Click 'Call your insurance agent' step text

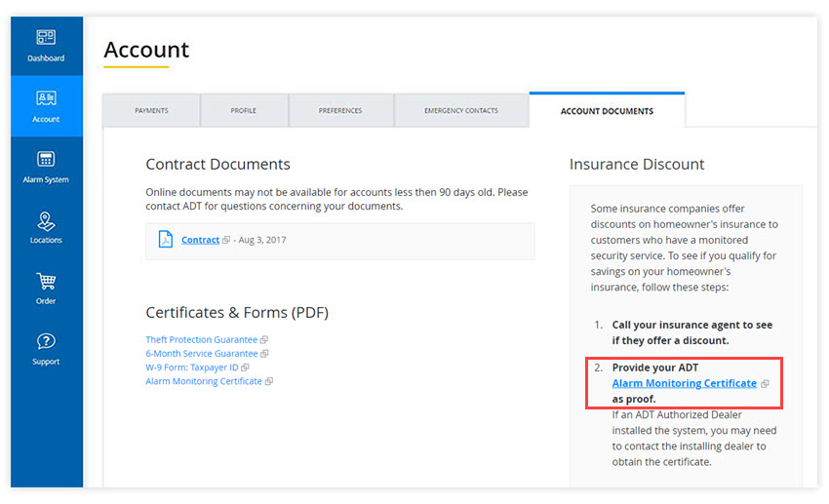click(692, 332)
